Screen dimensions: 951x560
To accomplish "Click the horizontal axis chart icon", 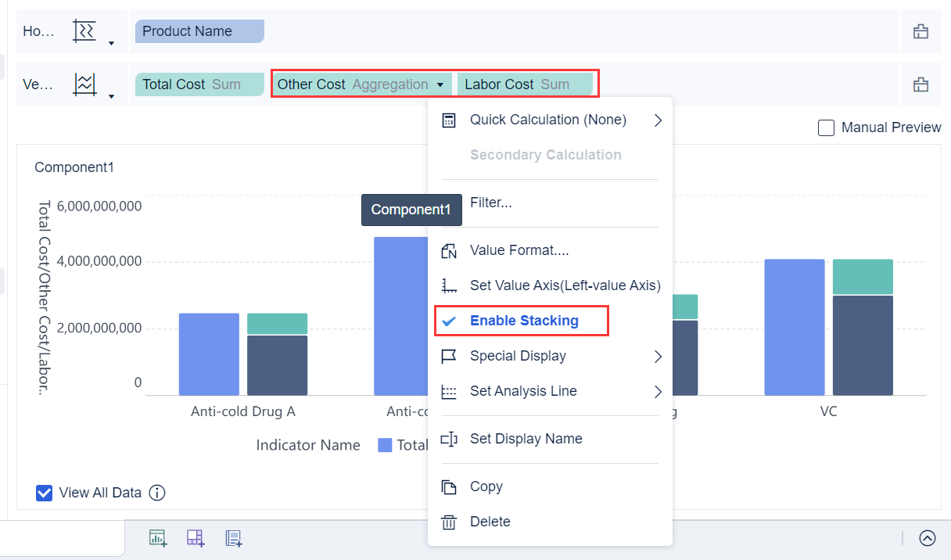I will pyautogui.click(x=84, y=31).
